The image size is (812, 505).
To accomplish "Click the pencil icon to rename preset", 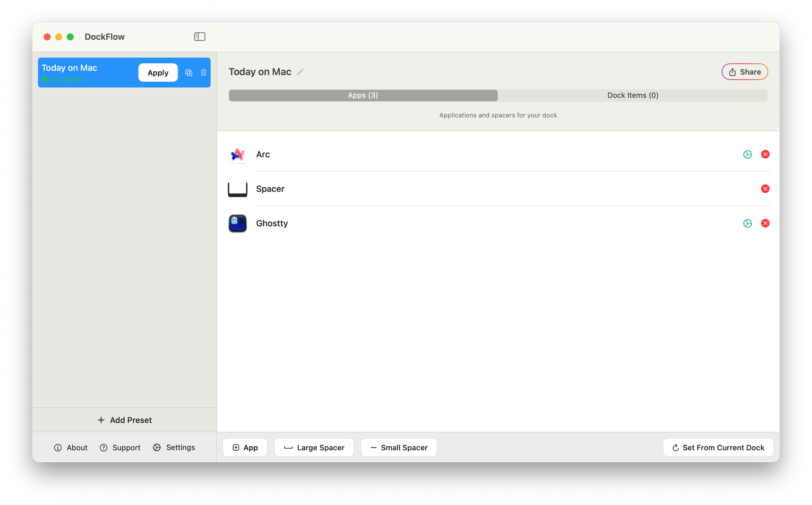I will 300,72.
